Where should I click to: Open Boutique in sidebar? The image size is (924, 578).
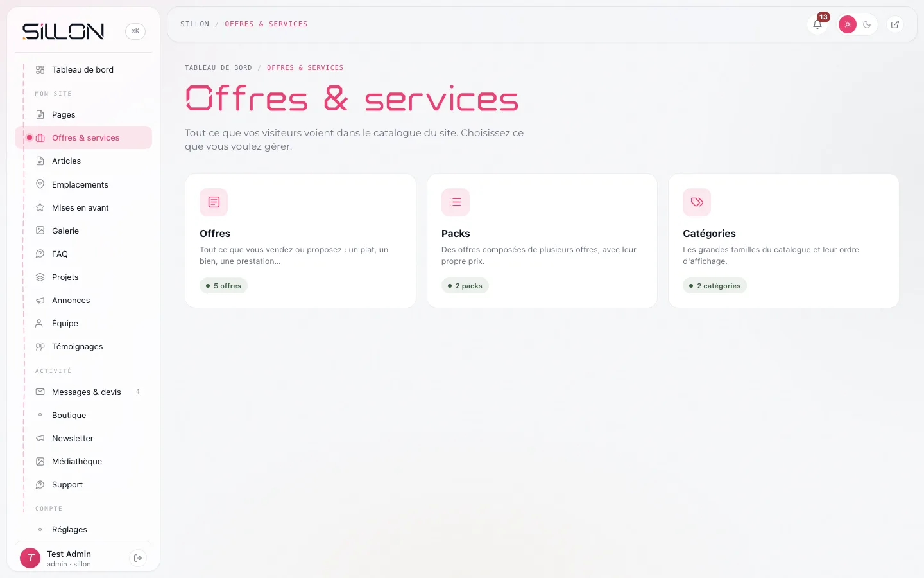pos(83,415)
